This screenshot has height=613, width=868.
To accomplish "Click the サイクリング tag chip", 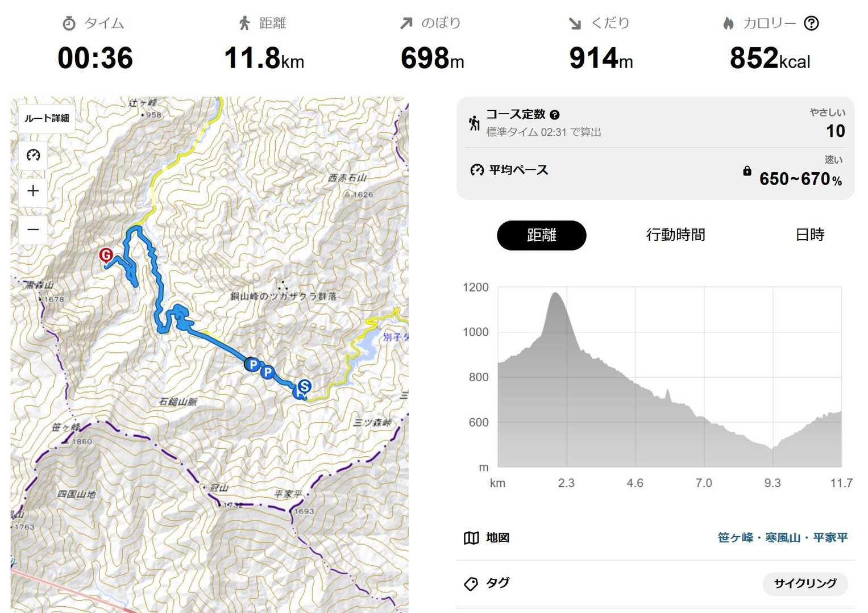I will 805,583.
